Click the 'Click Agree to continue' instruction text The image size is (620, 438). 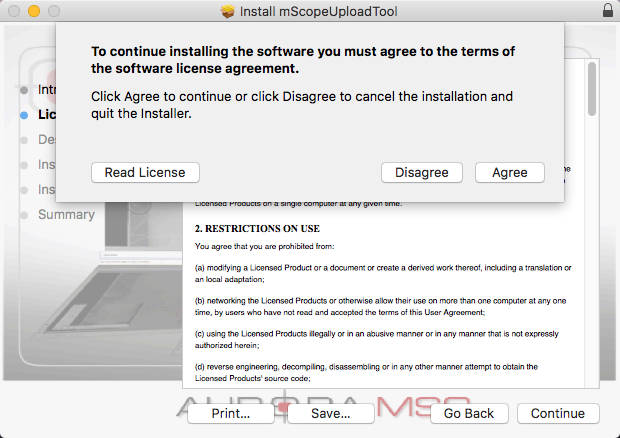(302, 105)
